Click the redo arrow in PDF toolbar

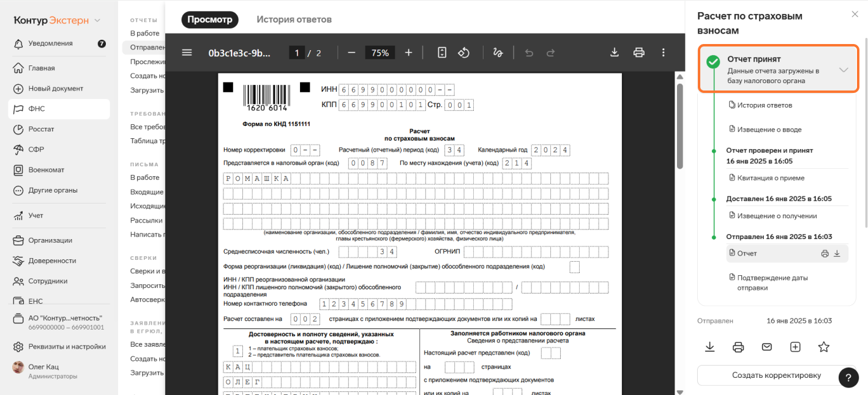550,53
